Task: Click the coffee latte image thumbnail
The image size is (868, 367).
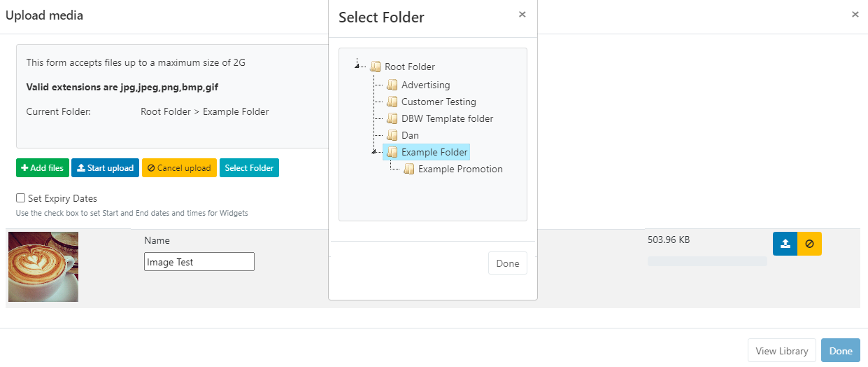Action: (x=43, y=267)
